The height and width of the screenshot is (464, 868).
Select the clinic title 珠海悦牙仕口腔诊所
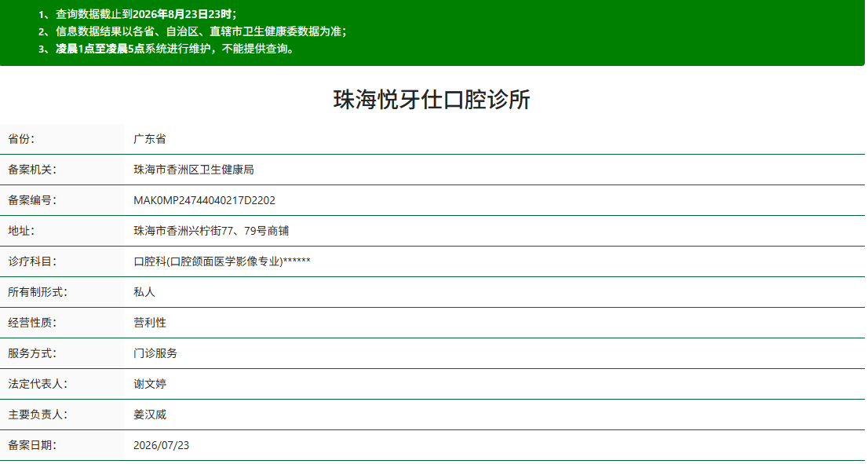tap(432, 100)
